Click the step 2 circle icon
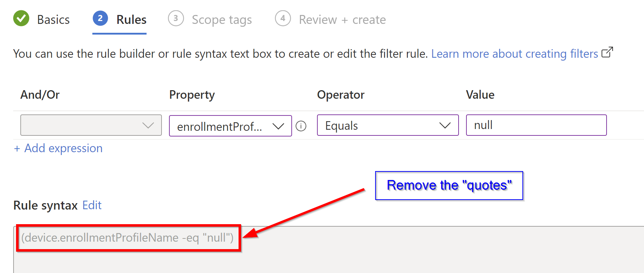This screenshot has width=644, height=273. point(100,19)
